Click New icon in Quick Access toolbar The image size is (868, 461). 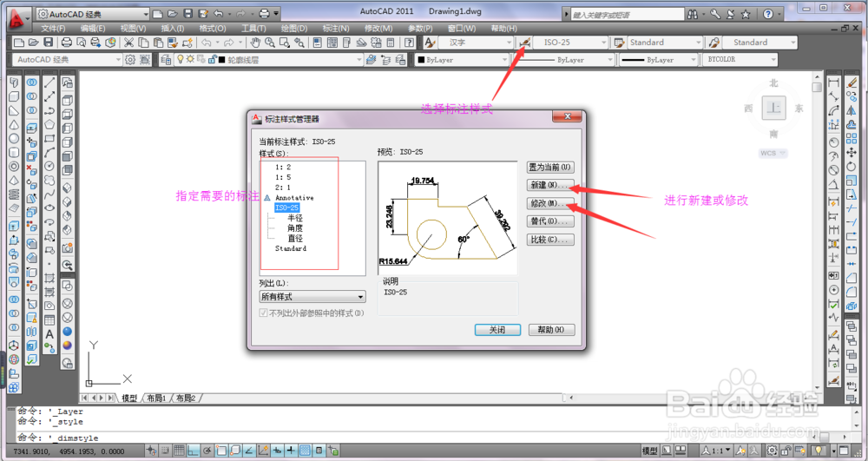158,14
